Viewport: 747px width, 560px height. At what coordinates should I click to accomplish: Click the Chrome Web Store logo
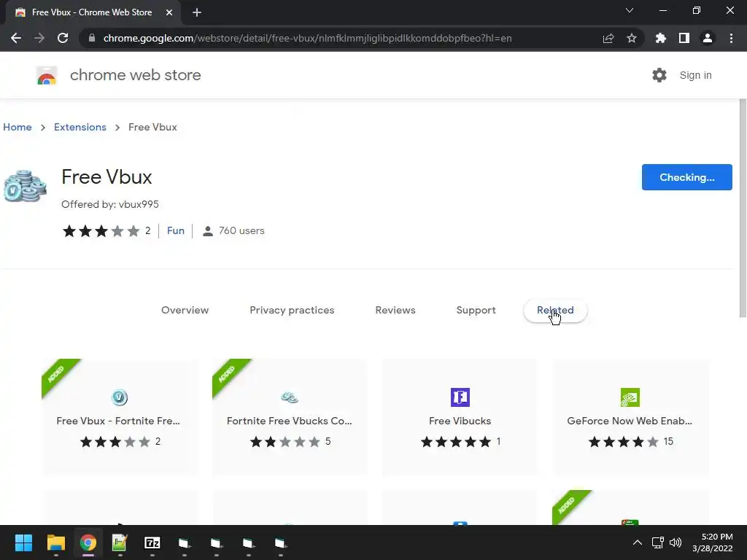[x=47, y=75]
